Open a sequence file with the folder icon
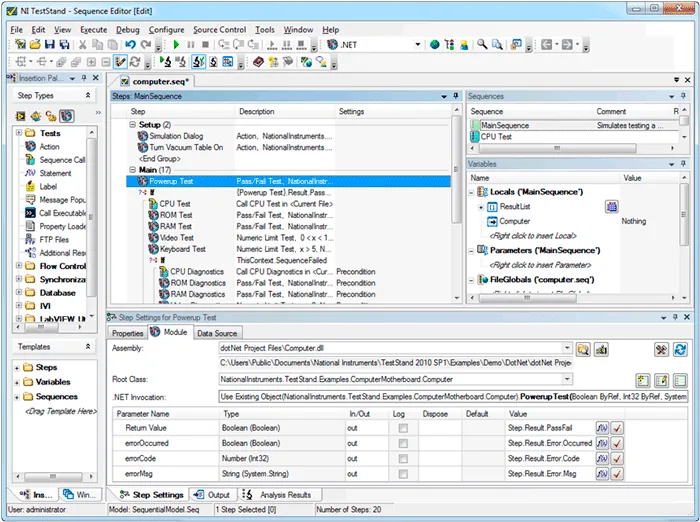Viewport: 700px width, 522px height. coord(35,45)
